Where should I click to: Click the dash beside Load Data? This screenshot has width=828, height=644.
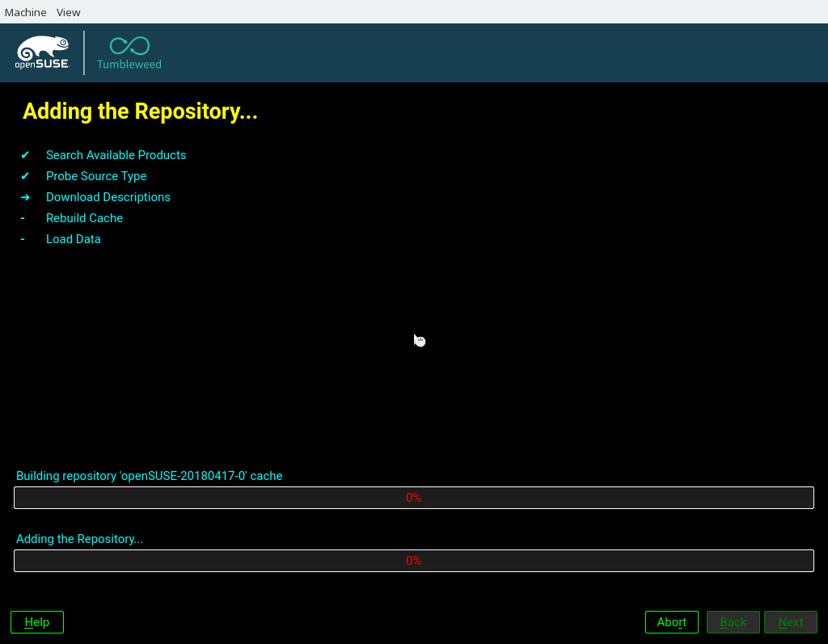coord(23,239)
